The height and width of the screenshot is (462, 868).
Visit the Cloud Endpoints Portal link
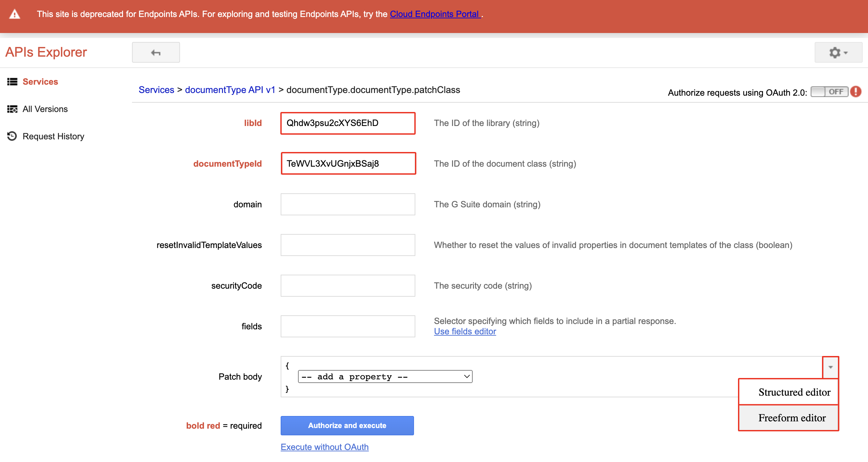435,14
